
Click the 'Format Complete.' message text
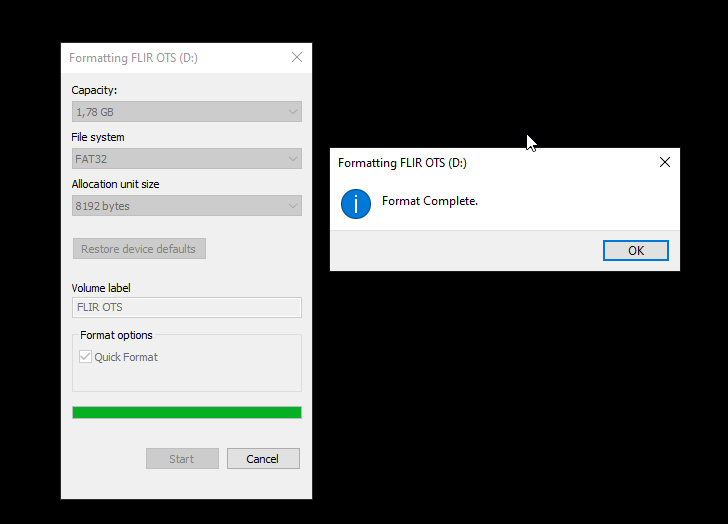point(429,201)
